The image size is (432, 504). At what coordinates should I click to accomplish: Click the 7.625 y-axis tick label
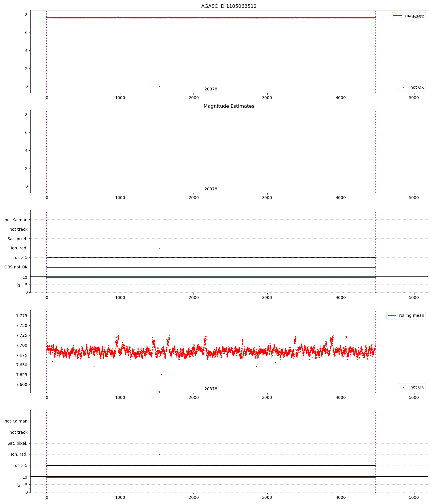[22, 375]
